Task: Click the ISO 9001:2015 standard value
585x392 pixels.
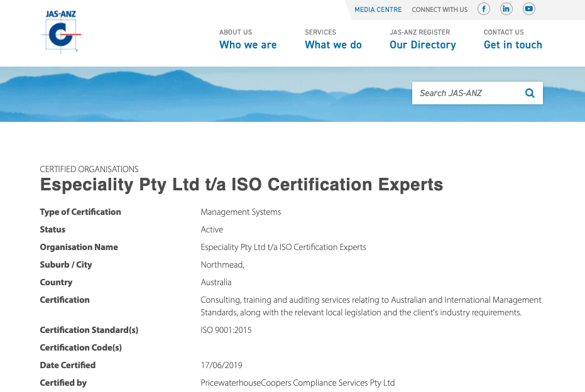Action: [226, 330]
